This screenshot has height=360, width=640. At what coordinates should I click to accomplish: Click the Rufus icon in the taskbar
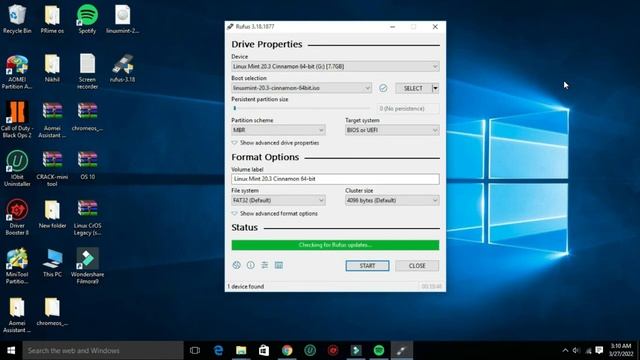[x=402, y=350]
